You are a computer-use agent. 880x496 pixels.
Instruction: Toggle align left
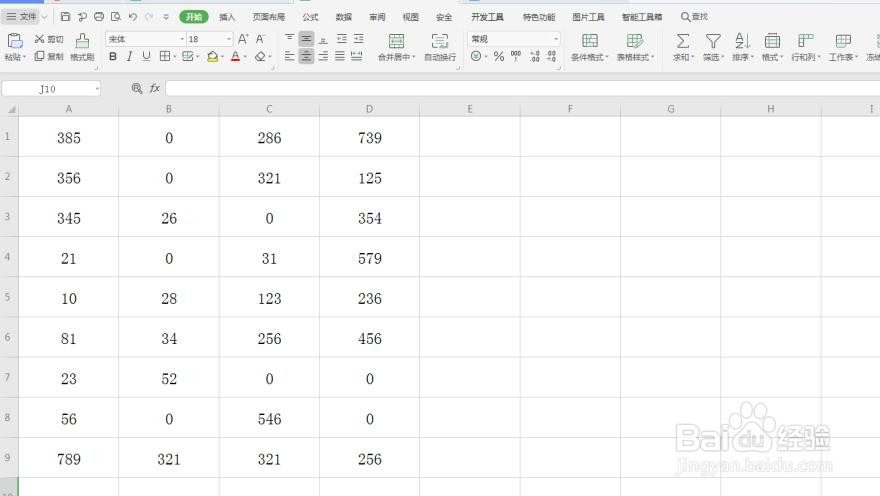(290, 56)
